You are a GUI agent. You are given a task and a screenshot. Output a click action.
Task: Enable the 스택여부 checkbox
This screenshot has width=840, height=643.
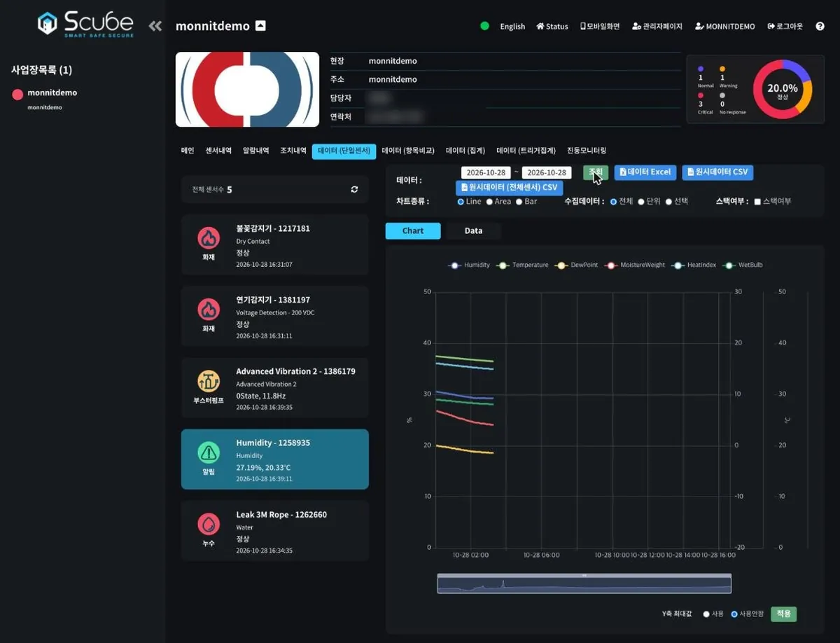click(757, 202)
